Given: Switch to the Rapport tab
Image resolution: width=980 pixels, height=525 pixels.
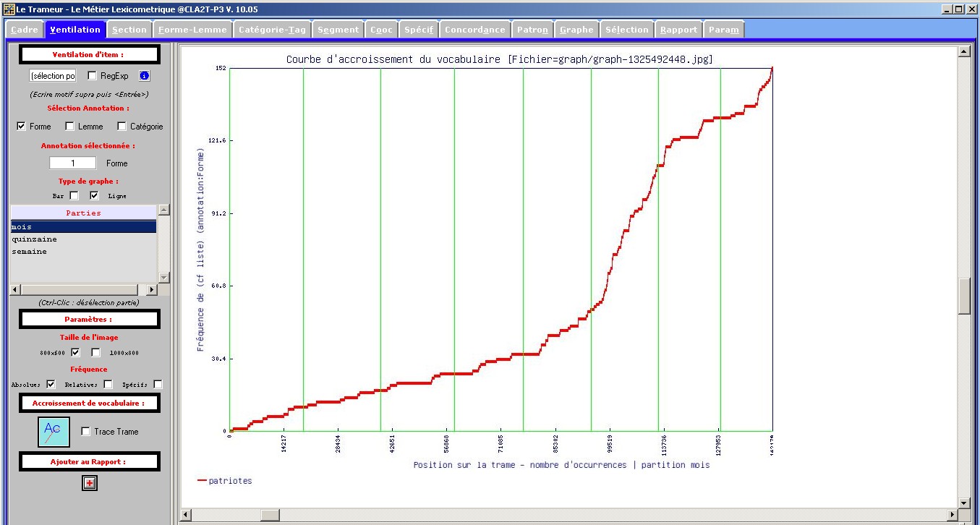Looking at the screenshot, I should [679, 29].
